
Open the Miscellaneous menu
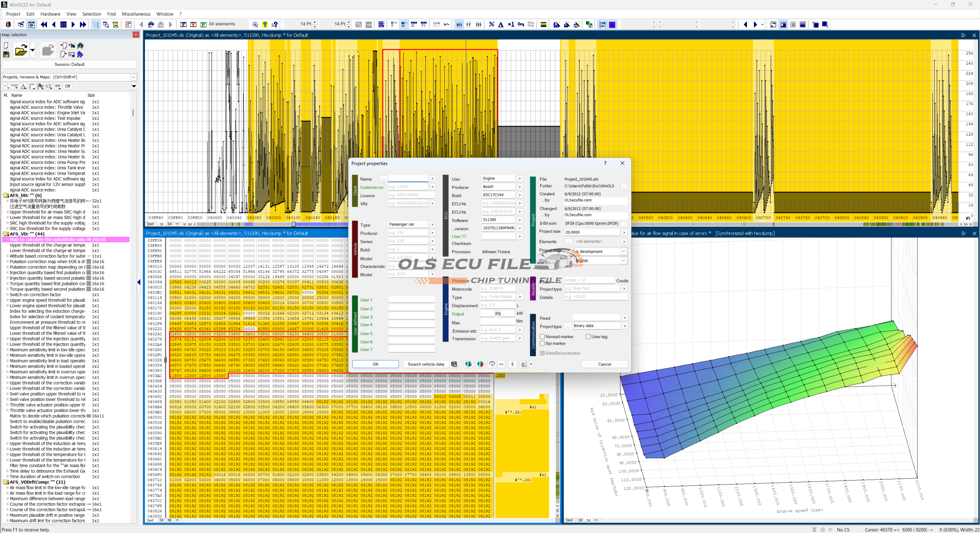(x=136, y=14)
